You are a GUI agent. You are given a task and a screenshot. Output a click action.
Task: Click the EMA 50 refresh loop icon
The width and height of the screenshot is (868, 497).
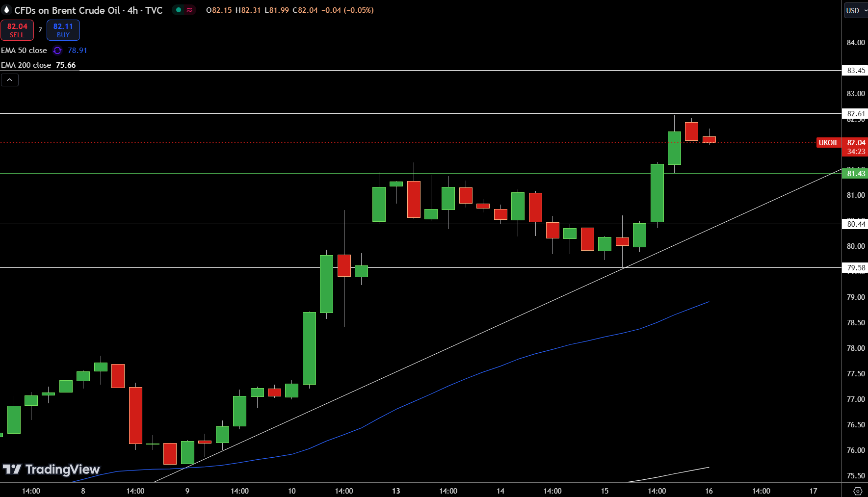point(57,51)
